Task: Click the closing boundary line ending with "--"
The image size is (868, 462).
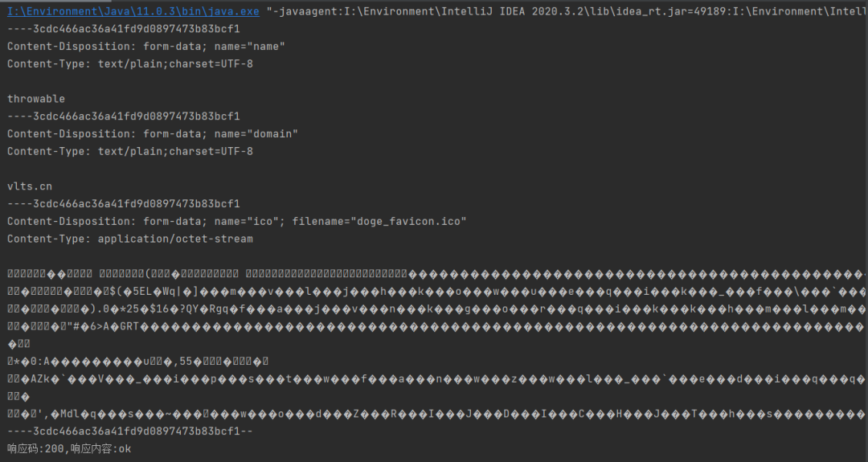Action: pyautogui.click(x=130, y=431)
